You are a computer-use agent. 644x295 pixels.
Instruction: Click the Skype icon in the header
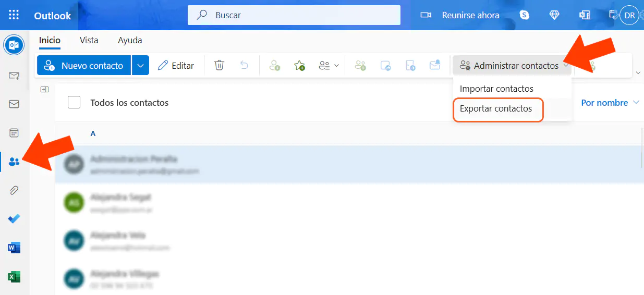[525, 15]
